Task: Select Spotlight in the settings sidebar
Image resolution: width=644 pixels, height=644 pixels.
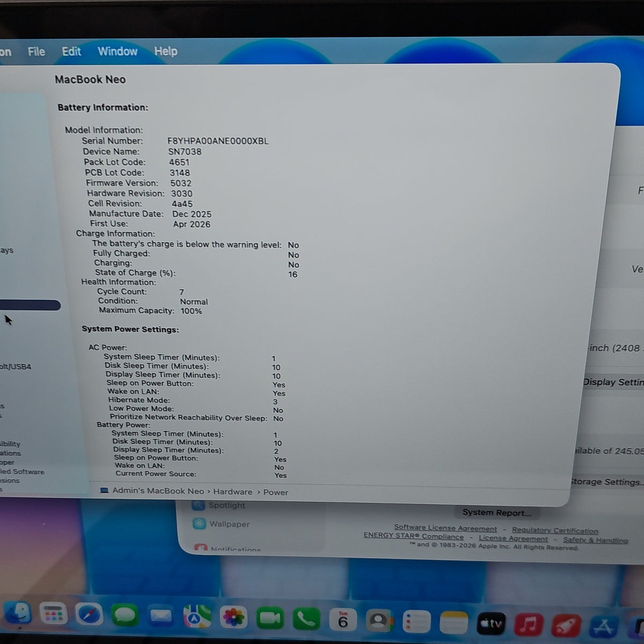Action: click(226, 505)
